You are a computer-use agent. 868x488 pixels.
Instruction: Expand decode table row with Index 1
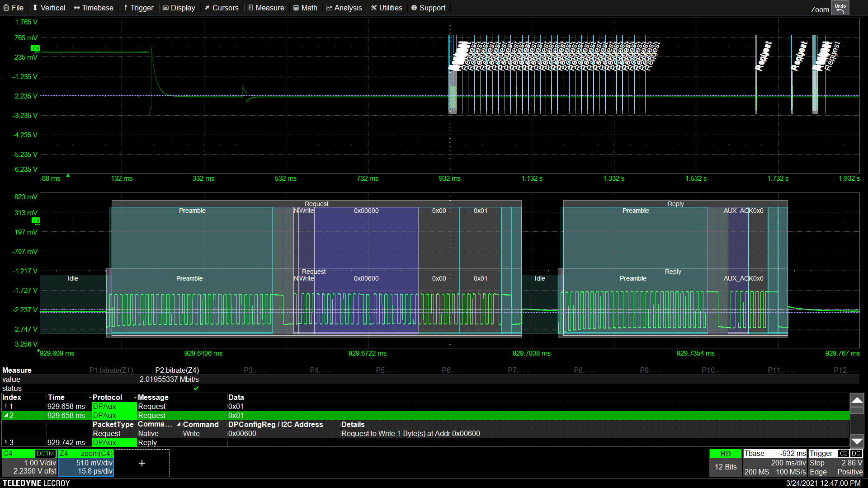click(x=5, y=406)
